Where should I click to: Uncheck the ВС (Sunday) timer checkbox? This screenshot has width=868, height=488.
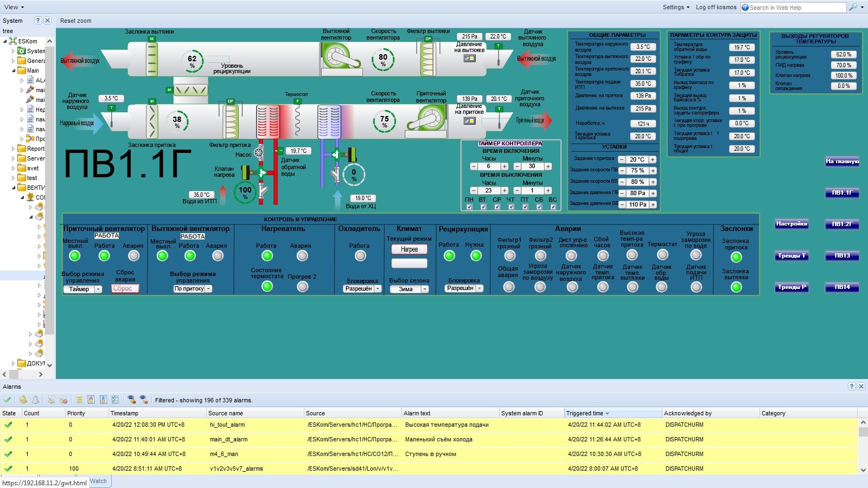pyautogui.click(x=553, y=207)
